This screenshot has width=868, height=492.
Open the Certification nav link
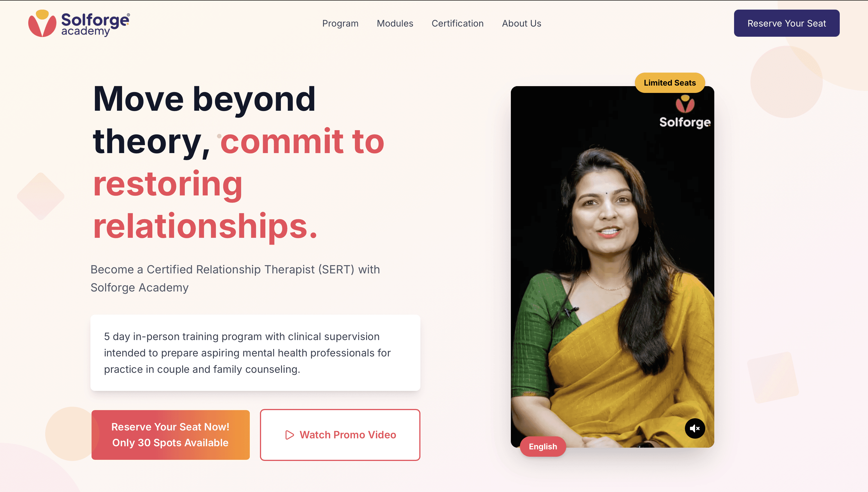point(457,23)
